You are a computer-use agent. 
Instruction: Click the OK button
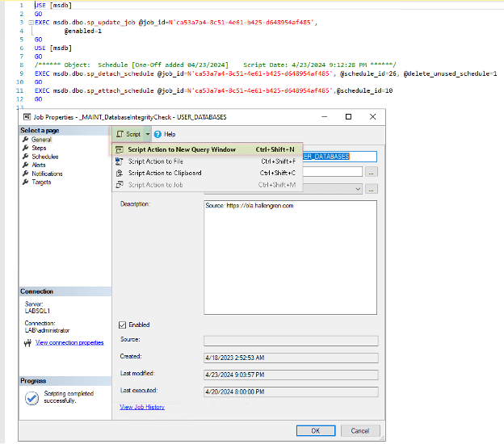[316, 430]
